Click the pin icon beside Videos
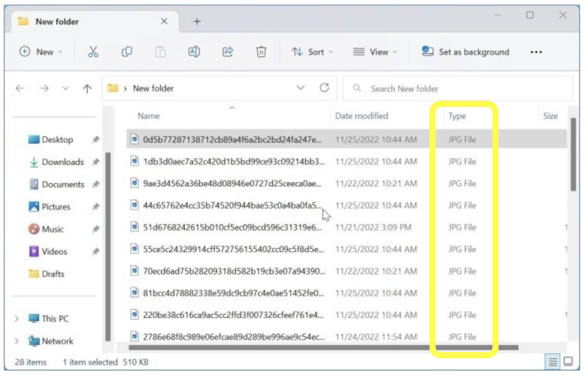Viewport: 588px width, 376px height. tap(96, 251)
